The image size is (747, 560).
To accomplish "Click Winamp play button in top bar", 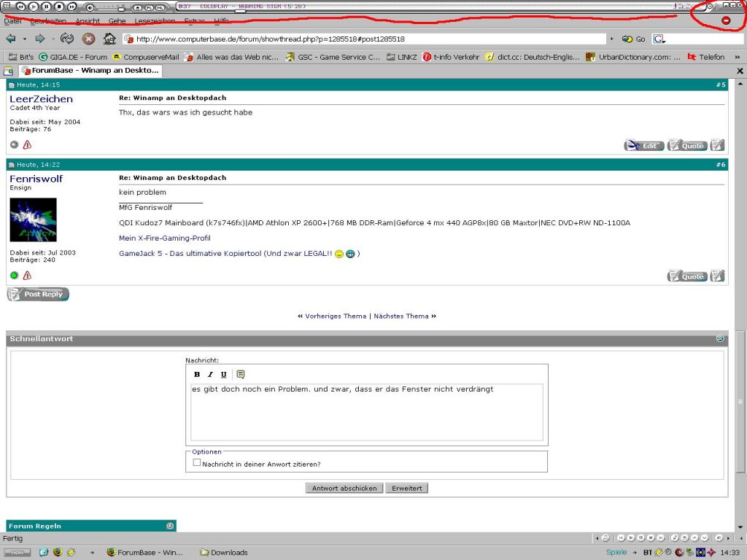I will point(34,6).
